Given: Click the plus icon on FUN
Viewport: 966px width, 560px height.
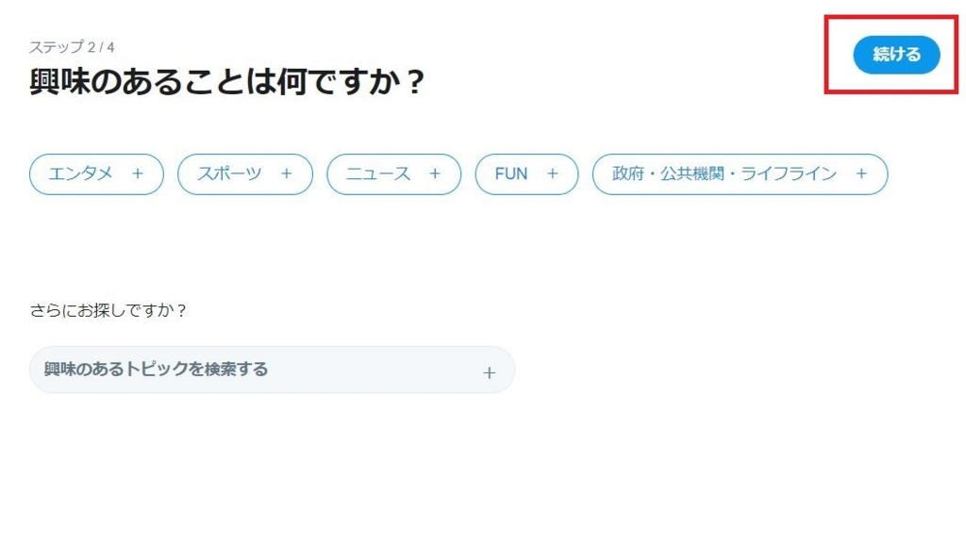Looking at the screenshot, I should coord(552,173).
